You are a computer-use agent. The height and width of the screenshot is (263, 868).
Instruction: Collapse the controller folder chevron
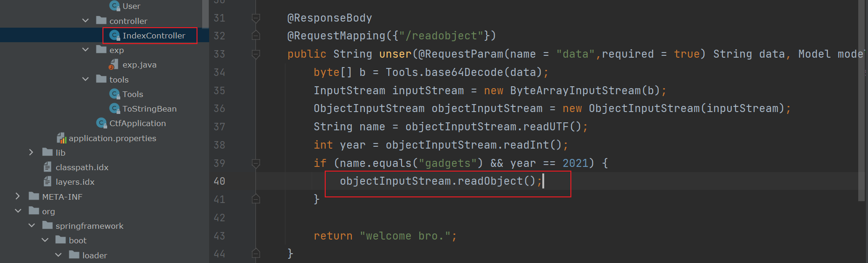pyautogui.click(x=85, y=21)
